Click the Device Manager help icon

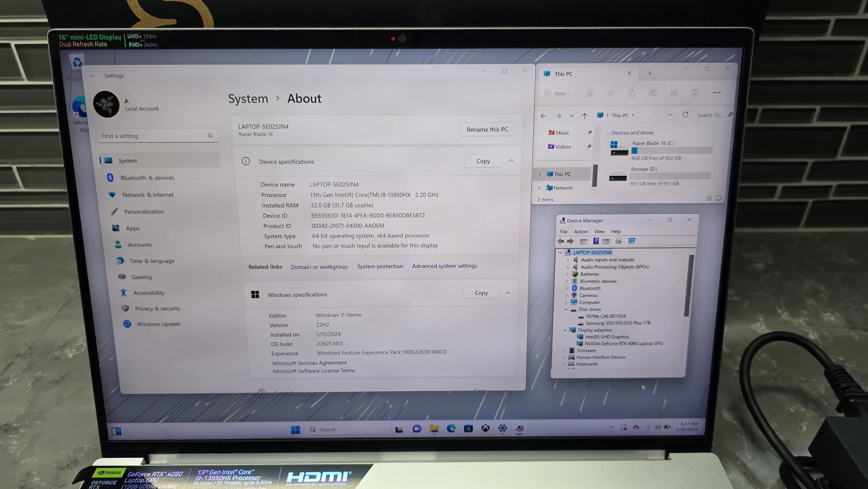(x=596, y=241)
